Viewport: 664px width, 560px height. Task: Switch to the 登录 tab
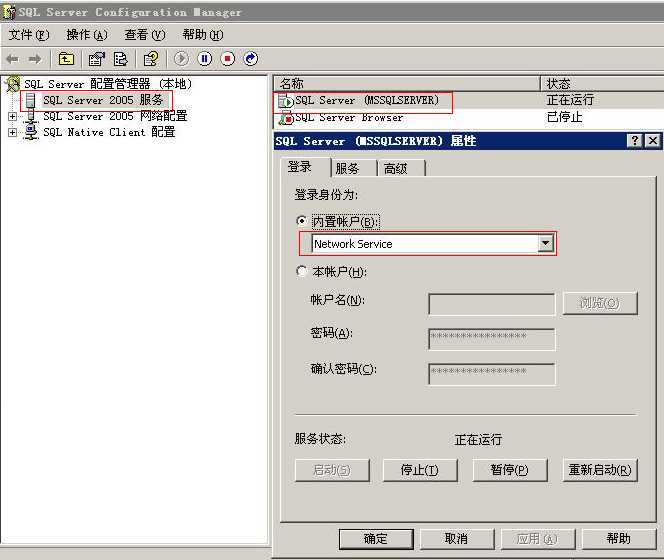pyautogui.click(x=305, y=167)
